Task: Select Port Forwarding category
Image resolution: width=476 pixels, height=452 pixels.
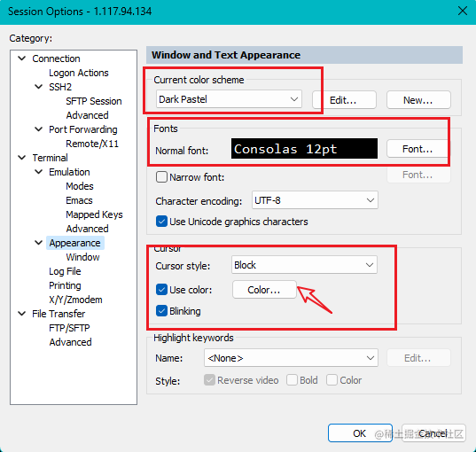Action: tap(83, 129)
